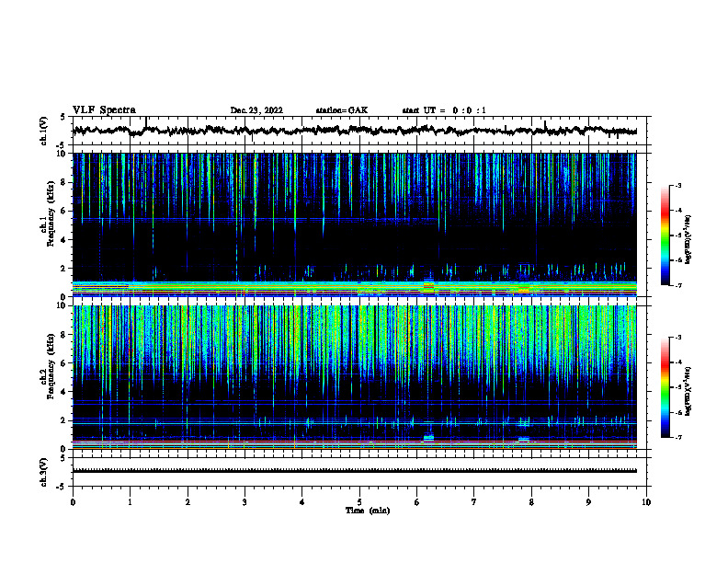Screen dimensions: 728x563
Task: Click the cyan burst near minute 6 in ch.2
Action: (x=428, y=437)
